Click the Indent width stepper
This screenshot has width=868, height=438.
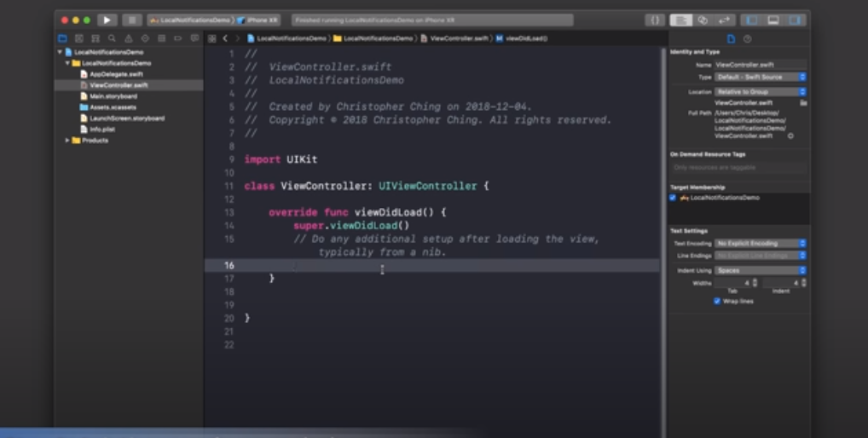point(804,283)
